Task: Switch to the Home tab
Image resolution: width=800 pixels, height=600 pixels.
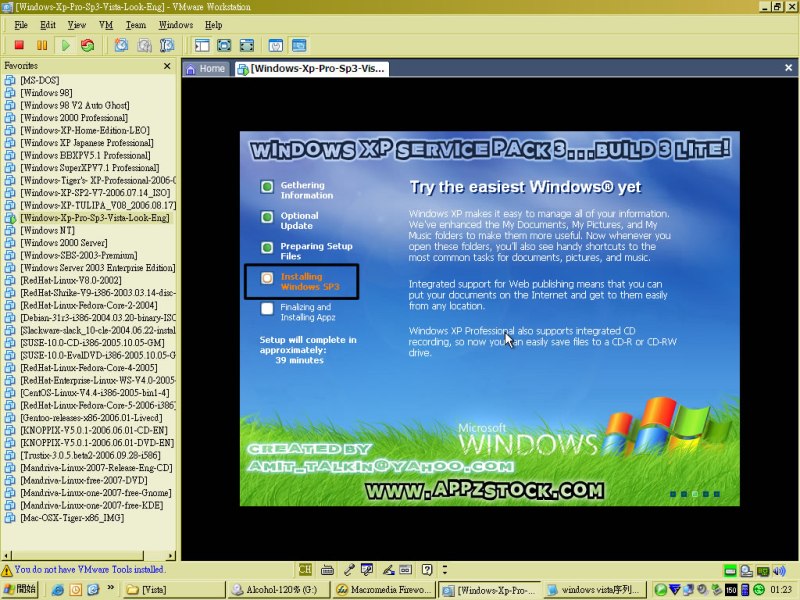Action: click(206, 68)
